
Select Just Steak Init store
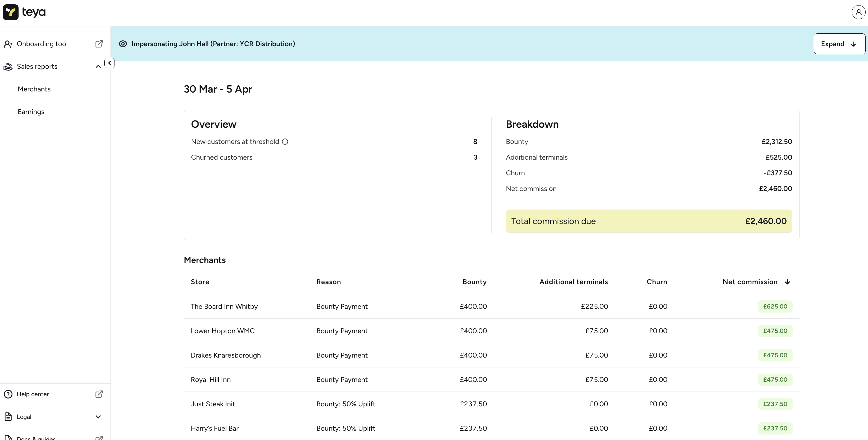[213, 404]
